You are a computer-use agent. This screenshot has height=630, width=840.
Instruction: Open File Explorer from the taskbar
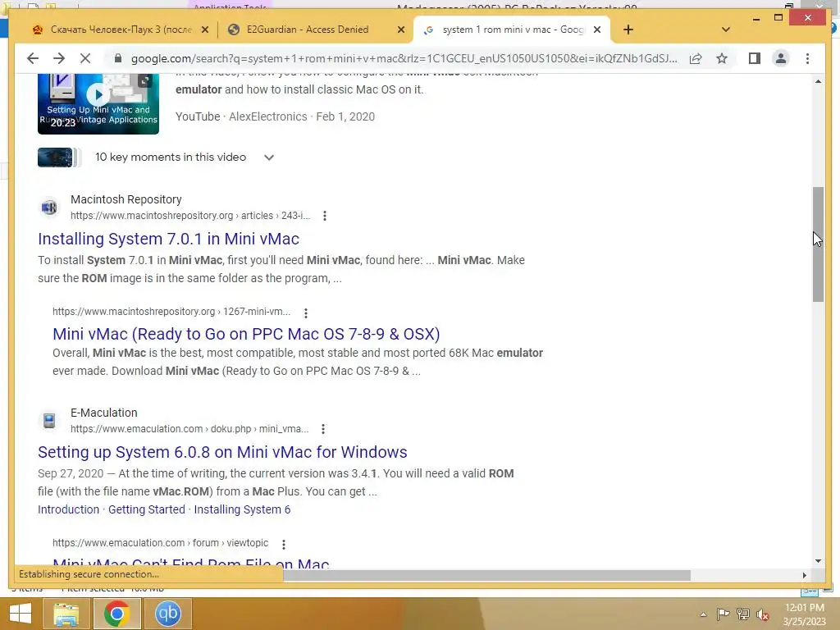[x=66, y=614]
